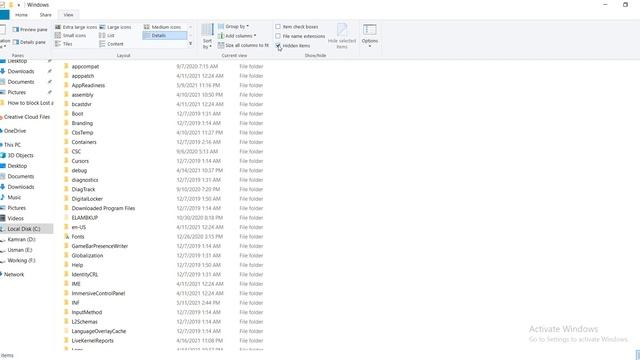Enable Item check boxes
Screen dimensions: 640x360
278,27
